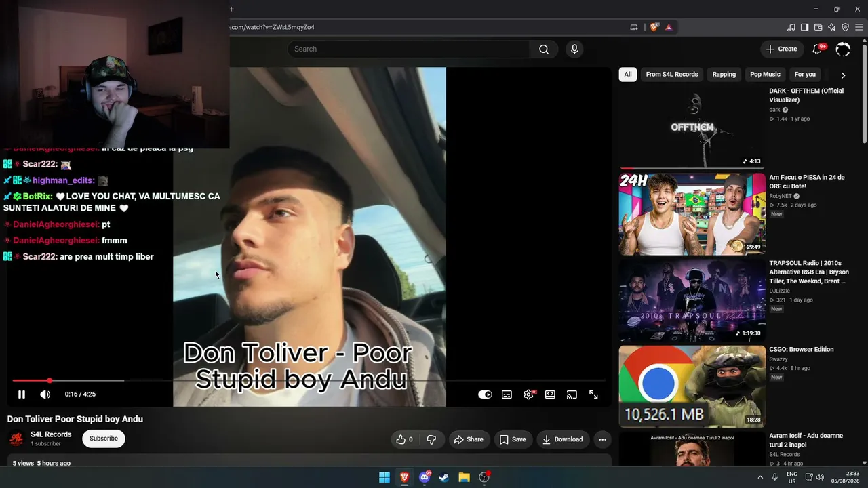Click the YouTube search field
The width and height of the screenshot is (868, 488).
[409, 49]
